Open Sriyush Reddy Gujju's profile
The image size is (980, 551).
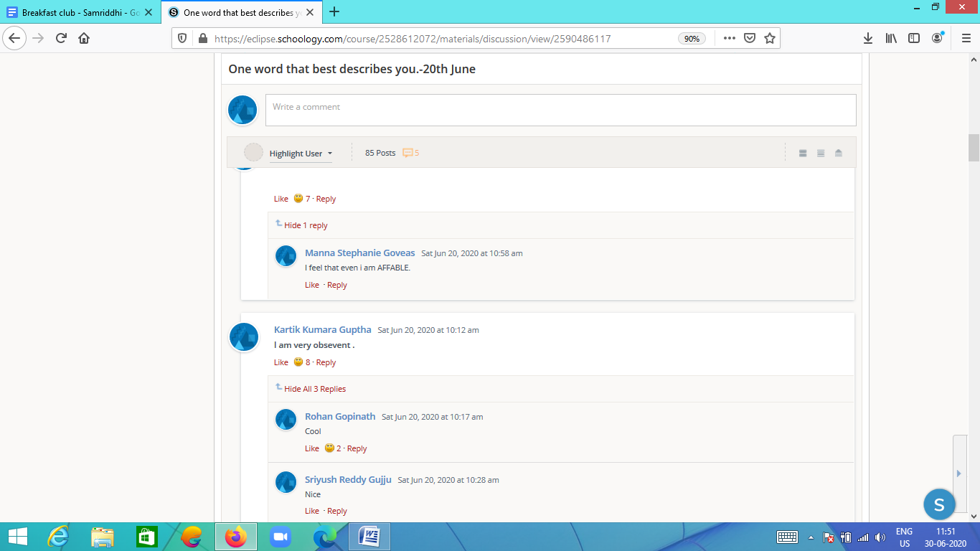(x=348, y=479)
